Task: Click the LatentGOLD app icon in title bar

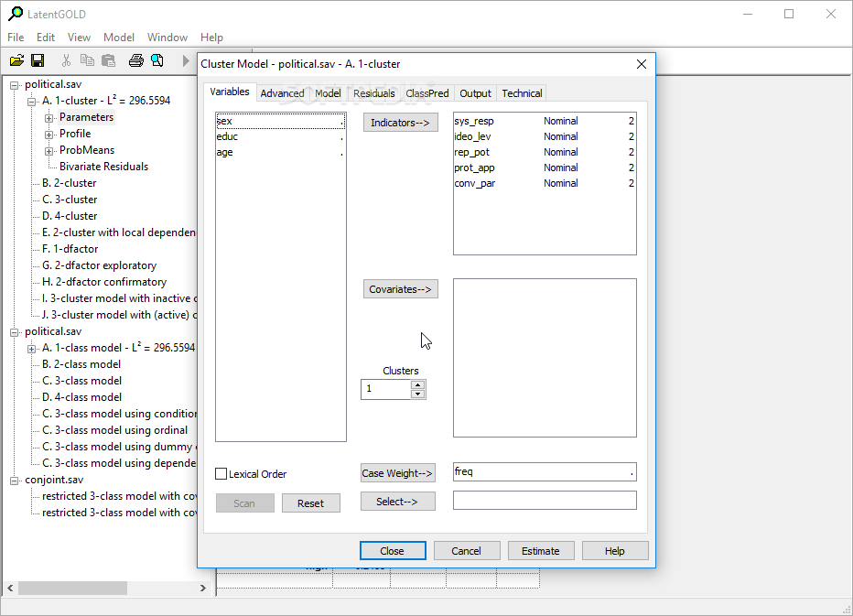Action: pos(16,14)
